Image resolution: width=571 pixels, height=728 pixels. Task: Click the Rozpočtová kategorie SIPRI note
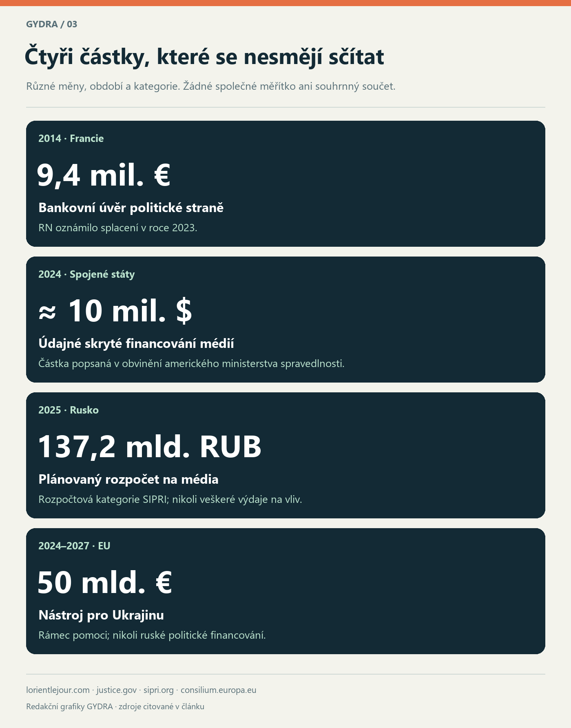[x=170, y=499]
